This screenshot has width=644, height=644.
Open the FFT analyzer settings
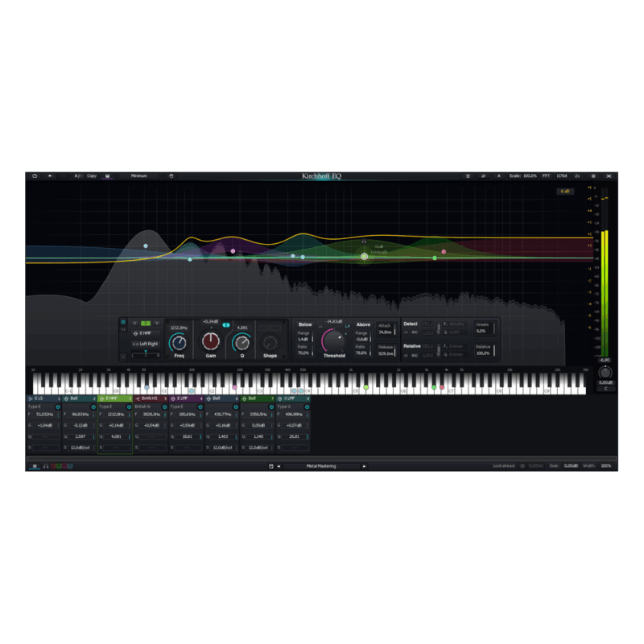coord(546,175)
